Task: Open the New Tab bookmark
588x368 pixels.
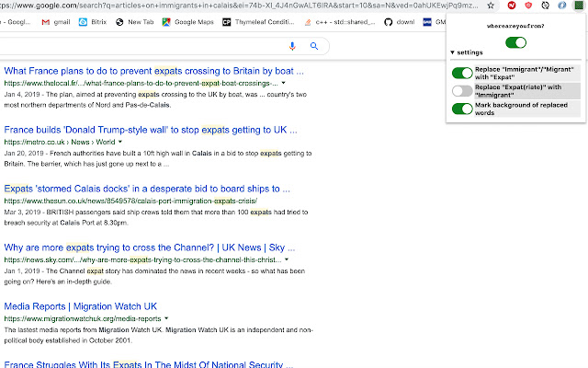Action: tap(135, 22)
